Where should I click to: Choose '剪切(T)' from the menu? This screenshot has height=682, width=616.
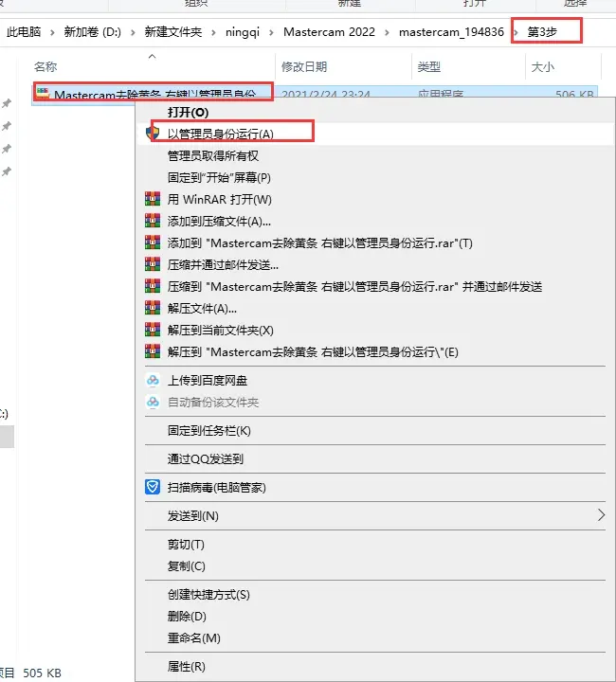[186, 544]
